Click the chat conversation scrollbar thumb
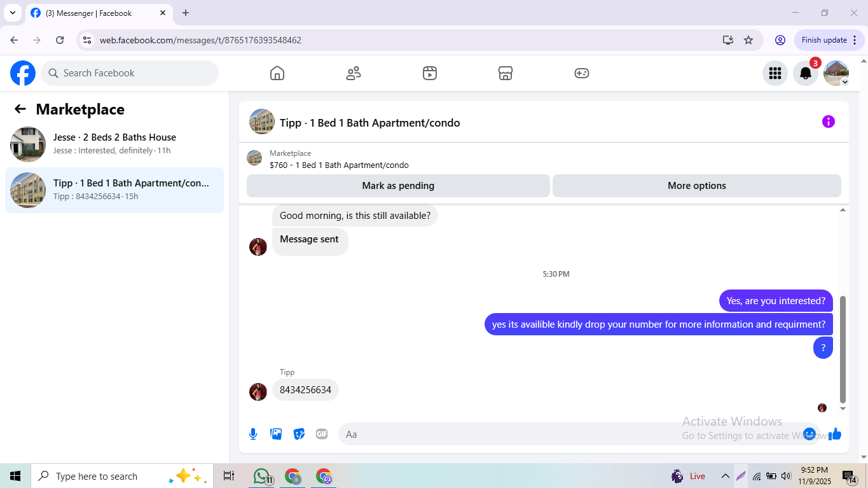 [843, 349]
